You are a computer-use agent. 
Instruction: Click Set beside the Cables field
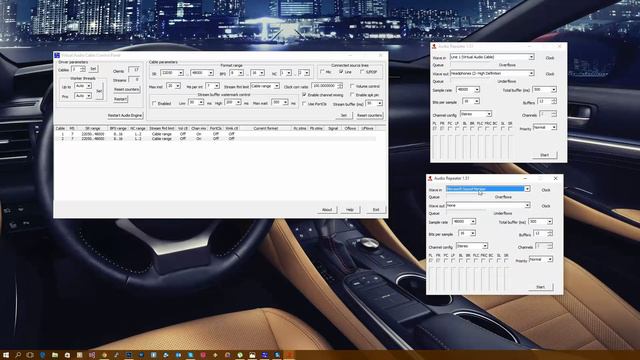[93, 69]
